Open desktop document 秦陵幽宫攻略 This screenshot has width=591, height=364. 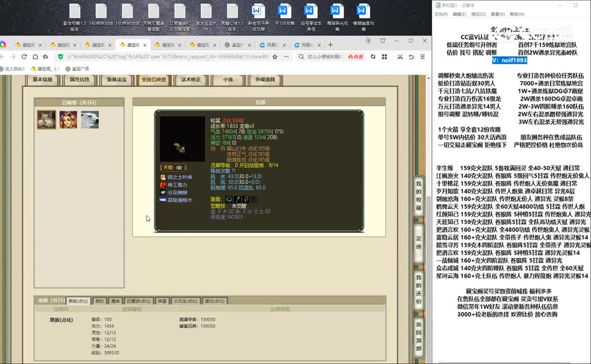click(x=363, y=18)
